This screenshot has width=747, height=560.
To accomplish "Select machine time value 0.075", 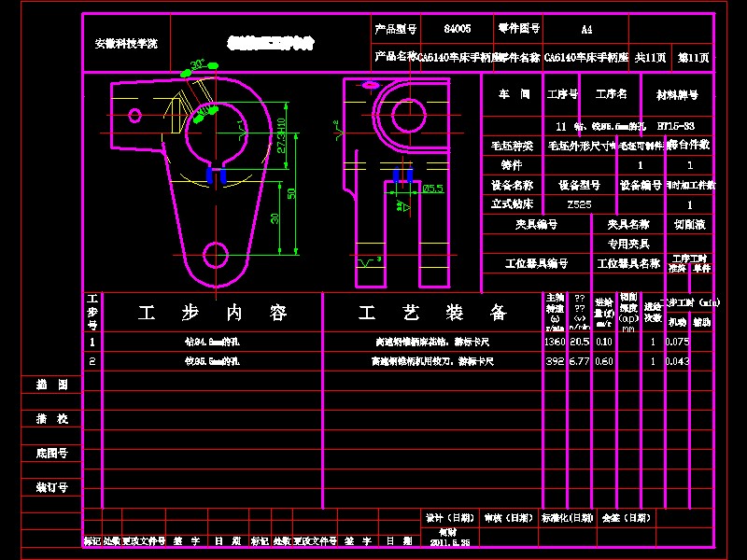I will pos(677,342).
